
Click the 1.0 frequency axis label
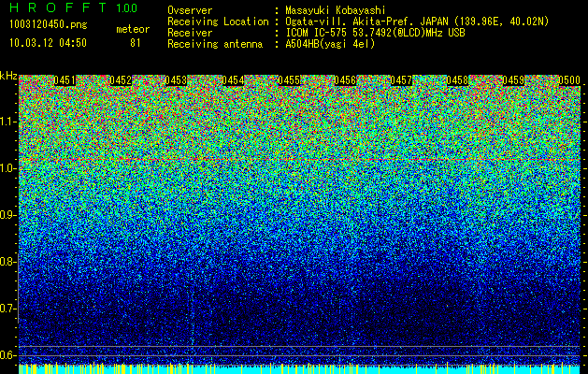coord(7,168)
